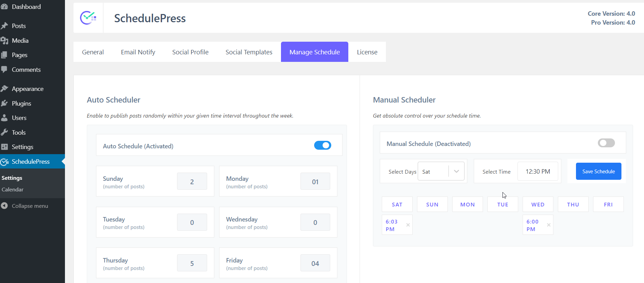Screen dimensions: 644x283
Task: Open the Select Days dropdown
Action: pos(441,171)
